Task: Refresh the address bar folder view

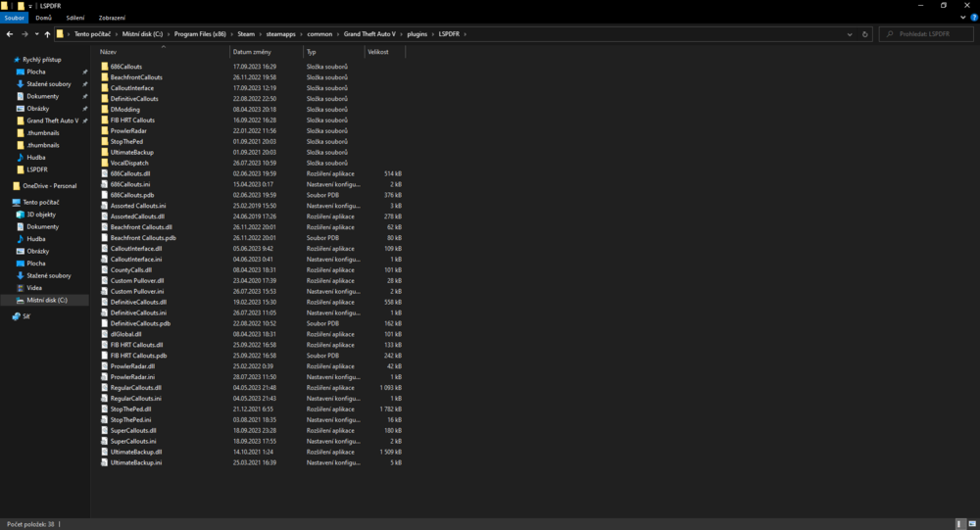Action: [865, 34]
